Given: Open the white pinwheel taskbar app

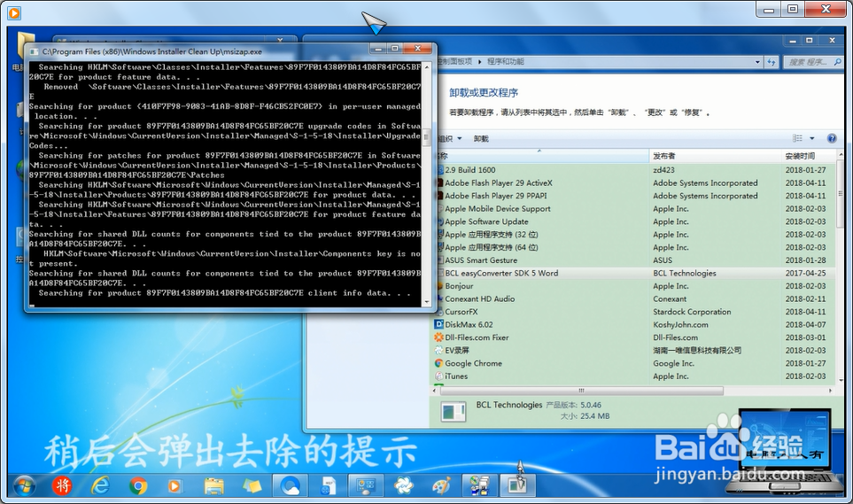Looking at the screenshot, I should 404,485.
